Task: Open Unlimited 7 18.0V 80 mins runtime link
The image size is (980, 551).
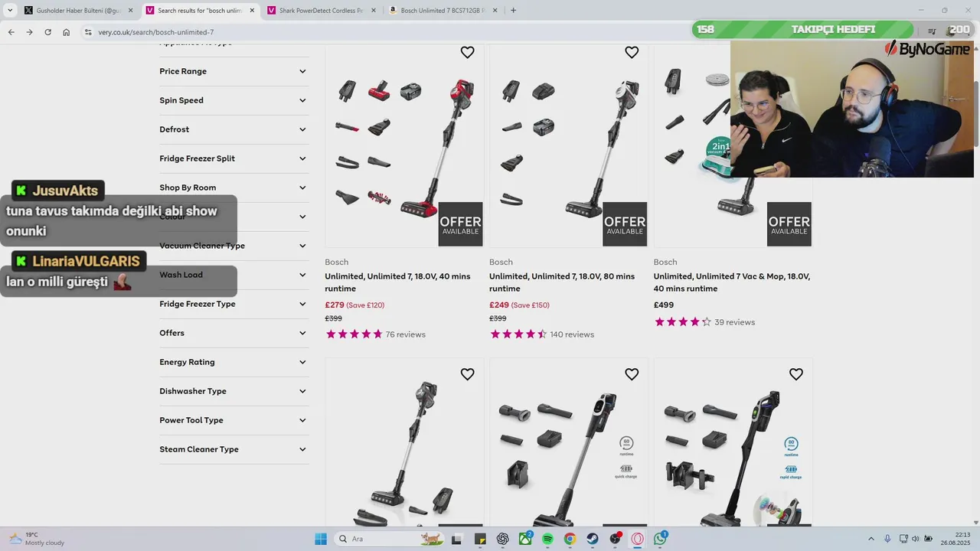Action: [x=562, y=282]
